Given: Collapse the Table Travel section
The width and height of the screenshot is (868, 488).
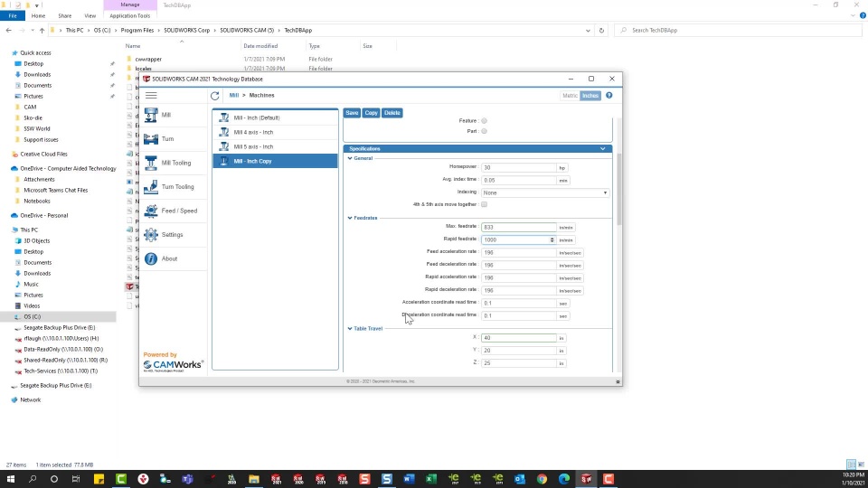Looking at the screenshot, I should (x=350, y=329).
